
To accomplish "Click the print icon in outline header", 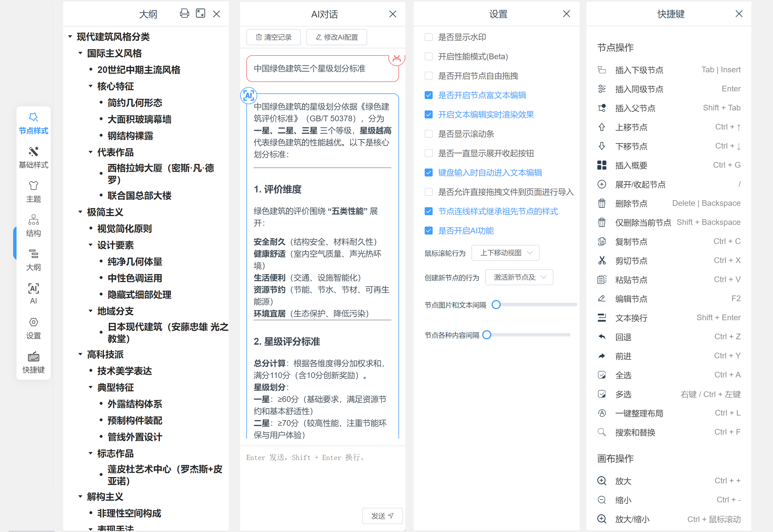I will [184, 13].
